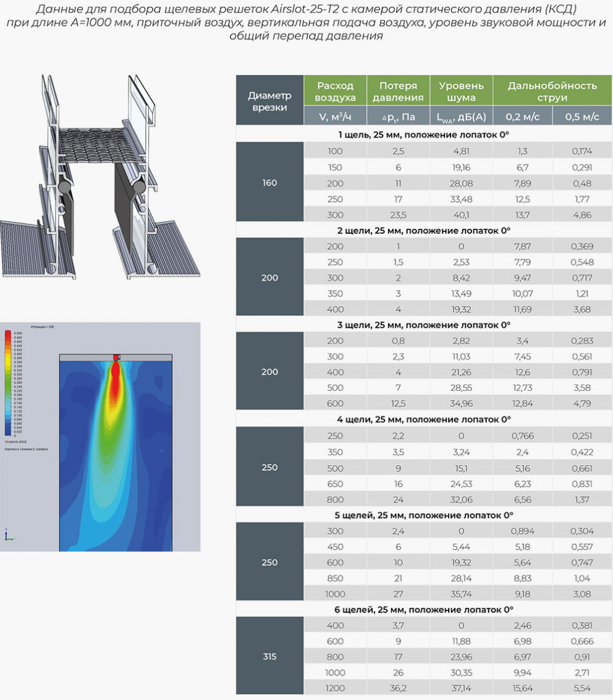Click the throw value '0,791'
This screenshot has width=613, height=700.
click(582, 372)
